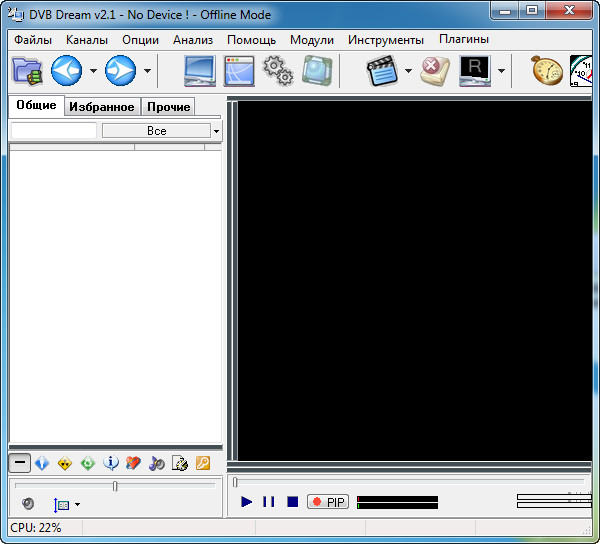
Task: Click the volume slider handle
Action: tap(115, 486)
